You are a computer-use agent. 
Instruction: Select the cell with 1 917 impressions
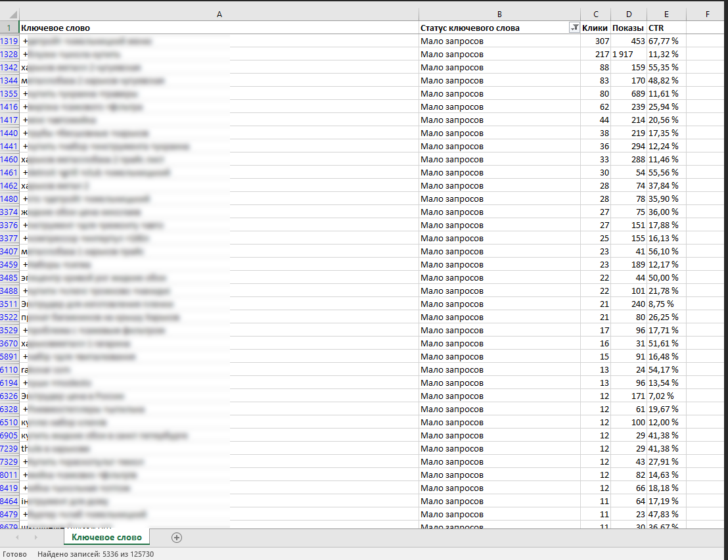tap(628, 54)
